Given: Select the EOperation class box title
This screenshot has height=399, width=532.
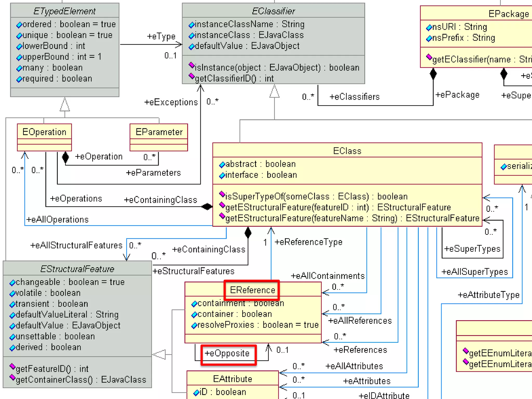Looking at the screenshot, I should (44, 132).
